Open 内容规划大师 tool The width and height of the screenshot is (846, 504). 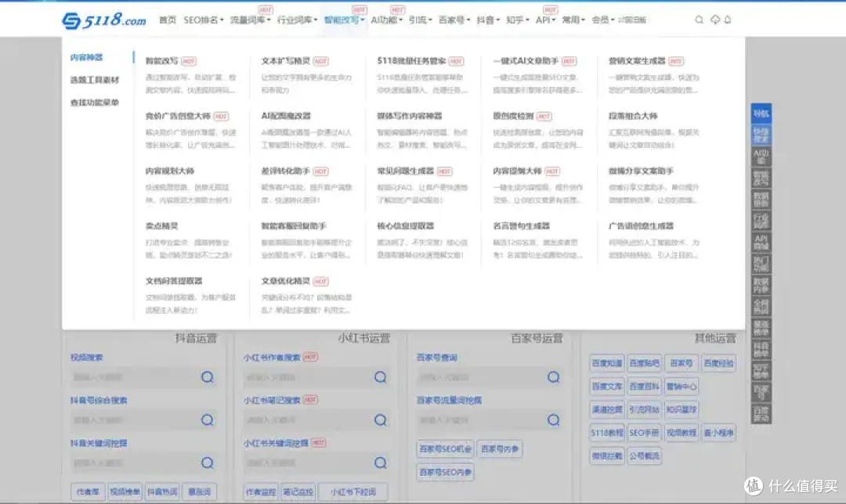click(169, 171)
